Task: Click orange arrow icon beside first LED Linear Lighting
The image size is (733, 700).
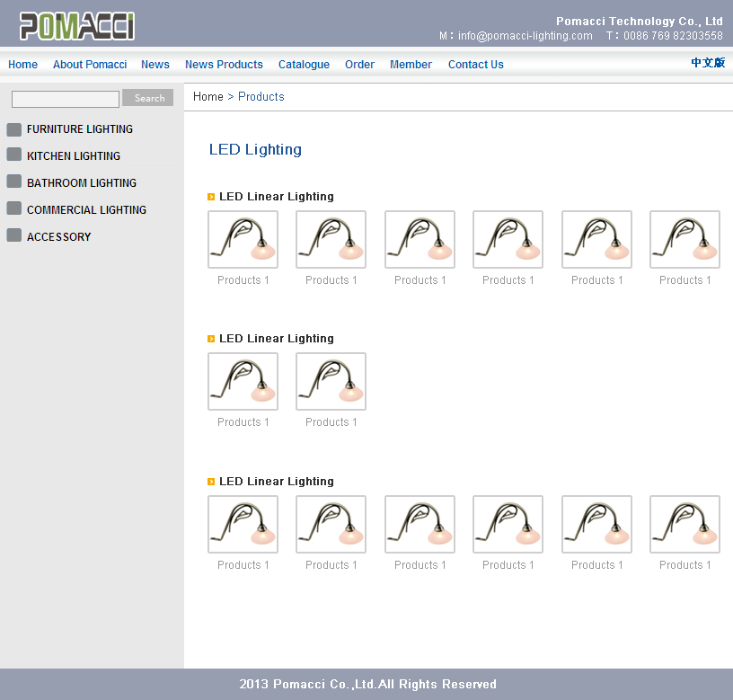Action: coord(211,197)
